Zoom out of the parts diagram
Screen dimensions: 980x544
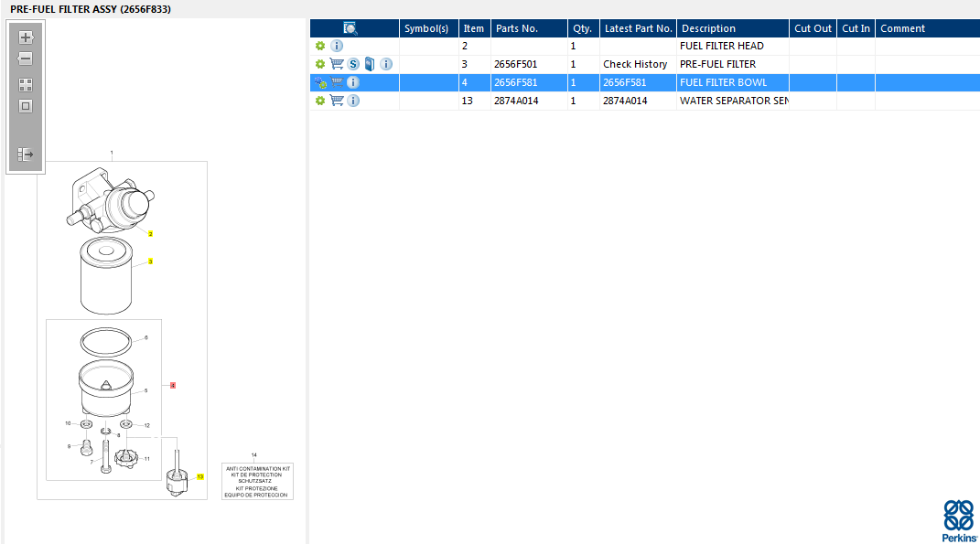(x=26, y=59)
